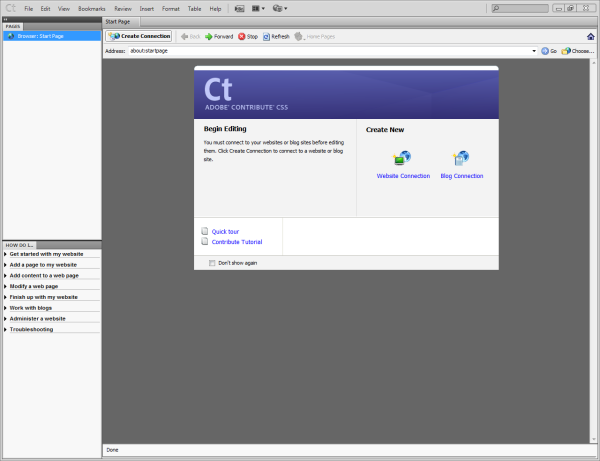Click the Go button beside address
This screenshot has width=600, height=461.
click(549, 51)
